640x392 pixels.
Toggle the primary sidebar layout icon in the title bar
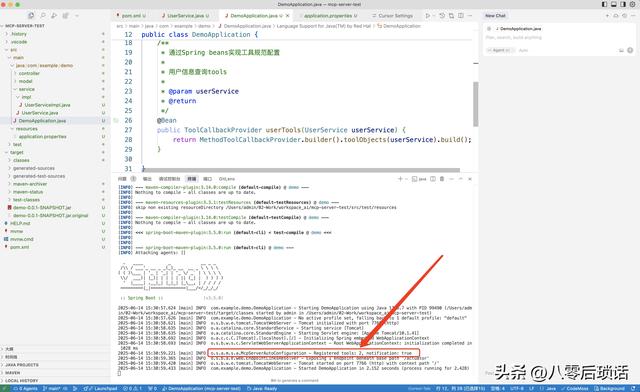(604, 4)
